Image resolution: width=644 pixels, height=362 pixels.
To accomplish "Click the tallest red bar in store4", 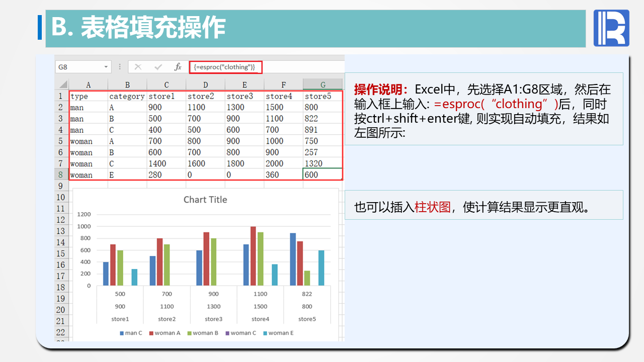I will tap(253, 256).
